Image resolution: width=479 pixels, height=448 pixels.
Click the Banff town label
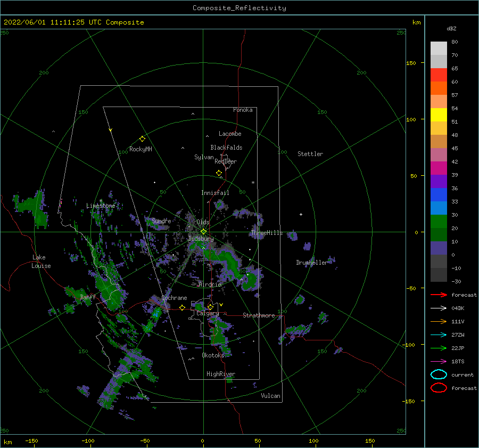tap(88, 297)
